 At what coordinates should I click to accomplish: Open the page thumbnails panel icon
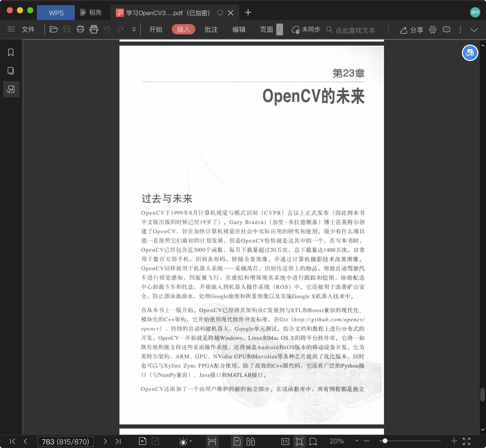(11, 71)
